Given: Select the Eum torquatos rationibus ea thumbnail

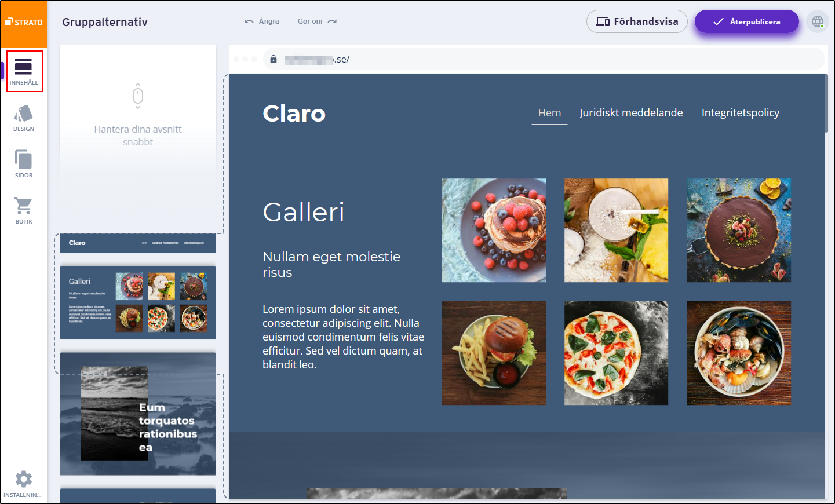Looking at the screenshot, I should (137, 414).
